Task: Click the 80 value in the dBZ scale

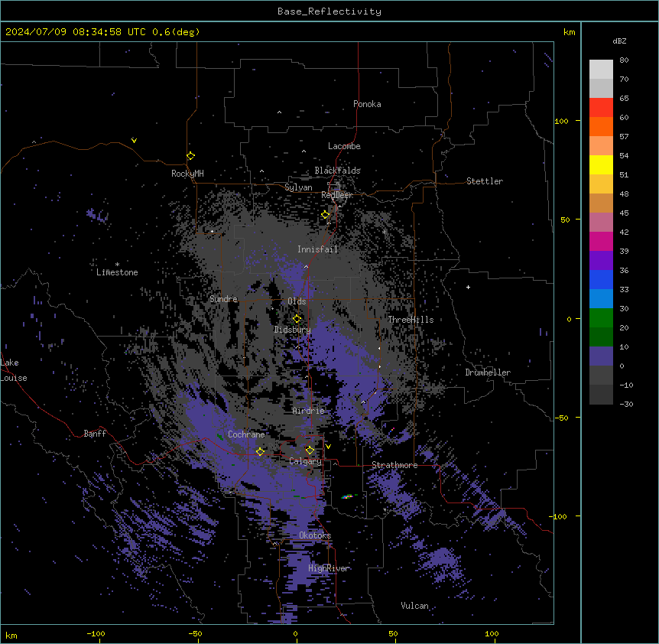Action: pyautogui.click(x=624, y=60)
